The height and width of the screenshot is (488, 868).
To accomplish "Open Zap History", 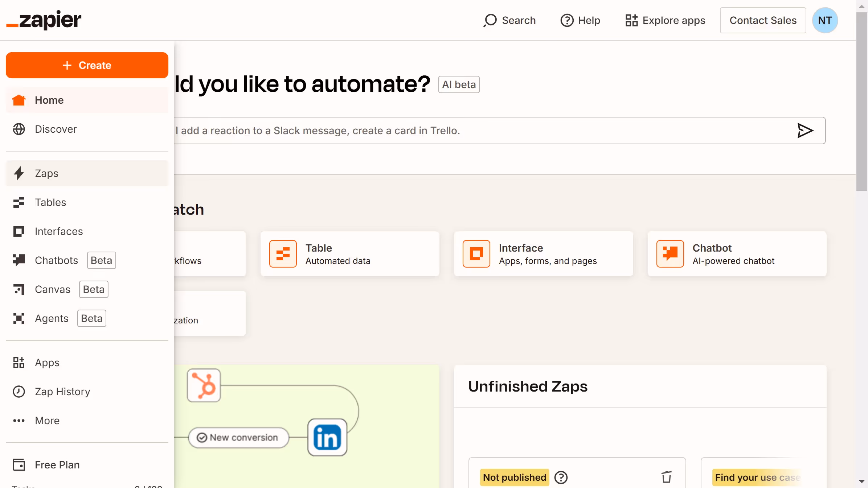I will 62,392.
